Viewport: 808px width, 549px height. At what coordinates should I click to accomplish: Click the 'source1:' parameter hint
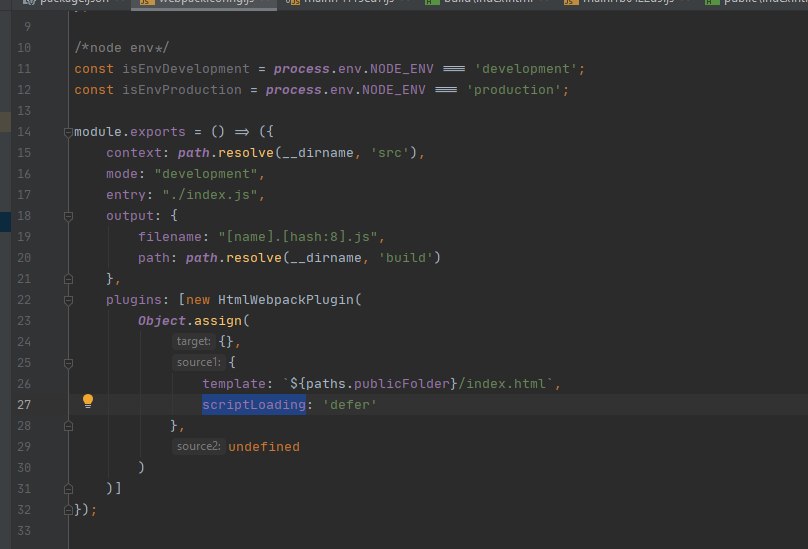click(198, 362)
